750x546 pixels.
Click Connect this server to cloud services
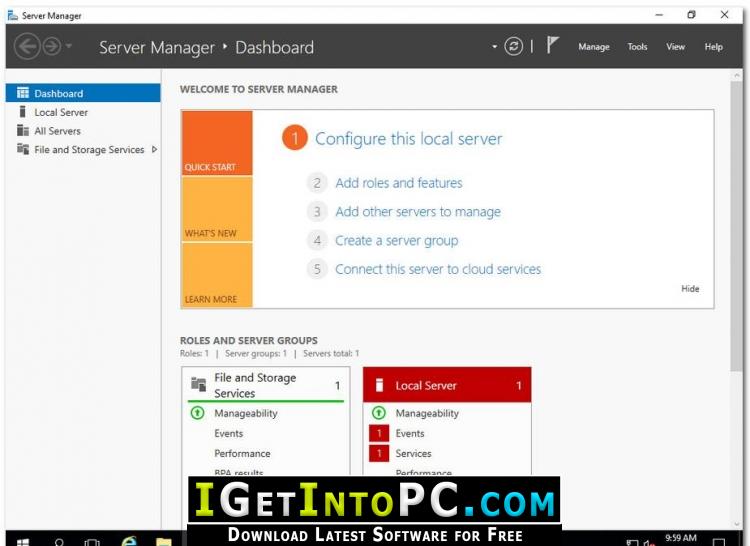tap(438, 269)
